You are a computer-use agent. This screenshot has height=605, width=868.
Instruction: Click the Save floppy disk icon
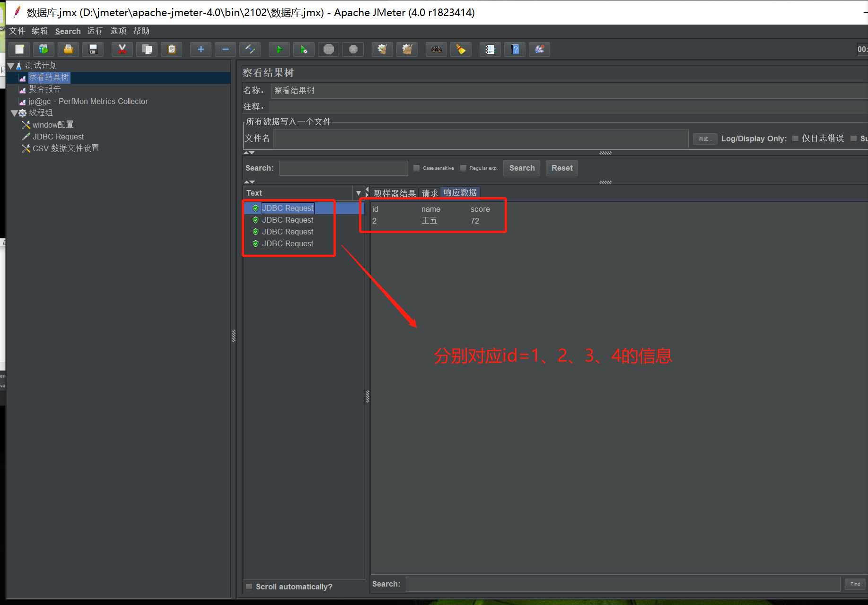tap(93, 49)
